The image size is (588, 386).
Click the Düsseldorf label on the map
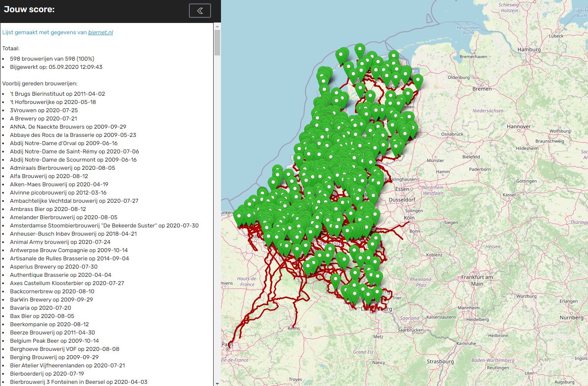point(403,200)
